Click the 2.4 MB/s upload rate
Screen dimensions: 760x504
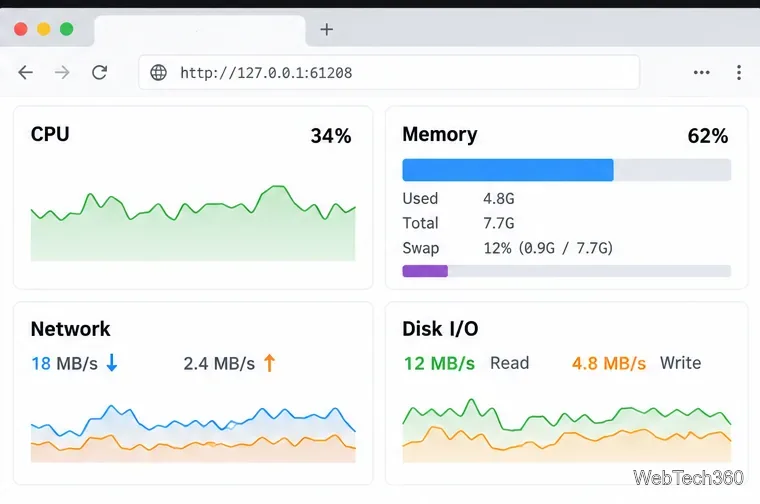[x=219, y=363]
